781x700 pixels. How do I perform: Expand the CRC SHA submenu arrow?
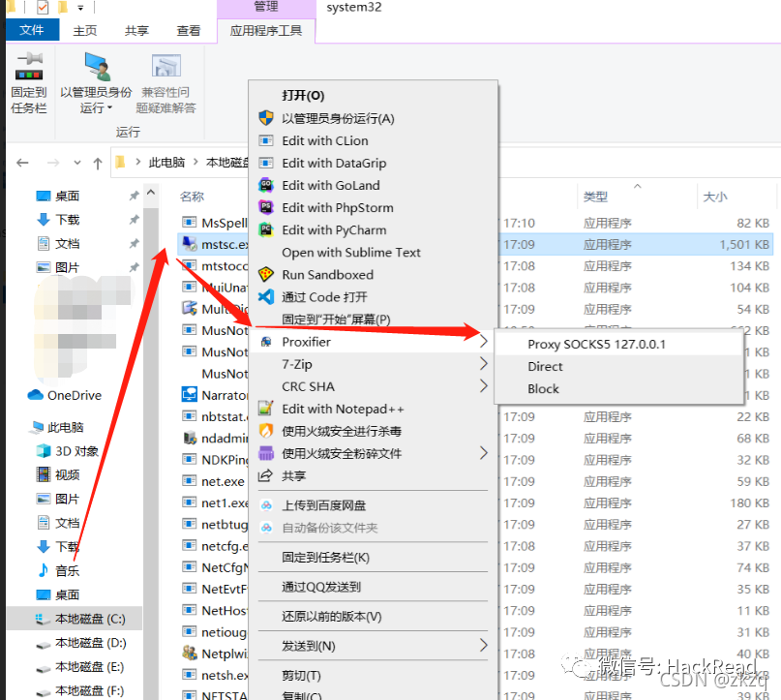point(483,386)
